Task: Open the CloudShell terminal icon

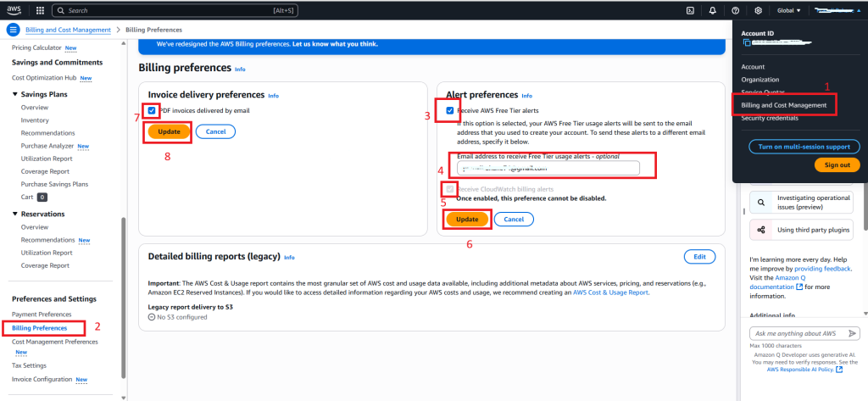Action: point(690,10)
